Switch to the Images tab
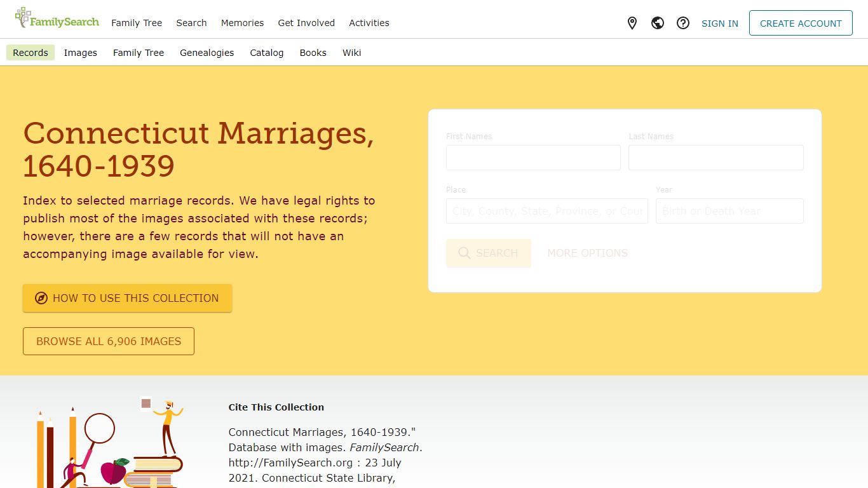The height and width of the screenshot is (488, 868). (81, 53)
